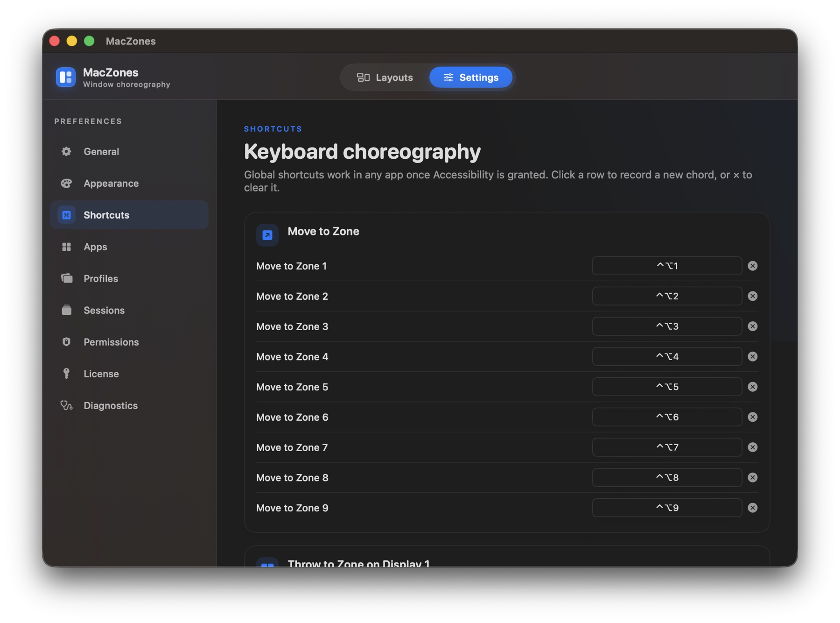Click the Layouts tab grid icon
Image resolution: width=840 pixels, height=623 pixels.
click(363, 78)
